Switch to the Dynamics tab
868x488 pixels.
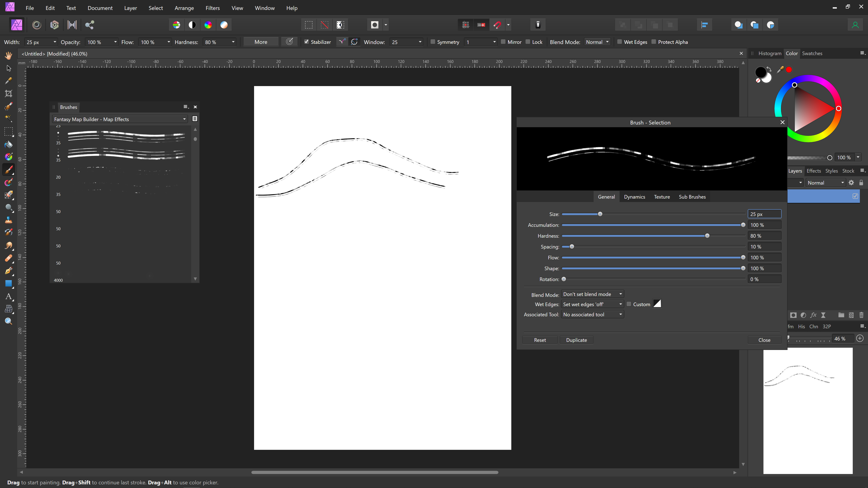tap(634, 197)
